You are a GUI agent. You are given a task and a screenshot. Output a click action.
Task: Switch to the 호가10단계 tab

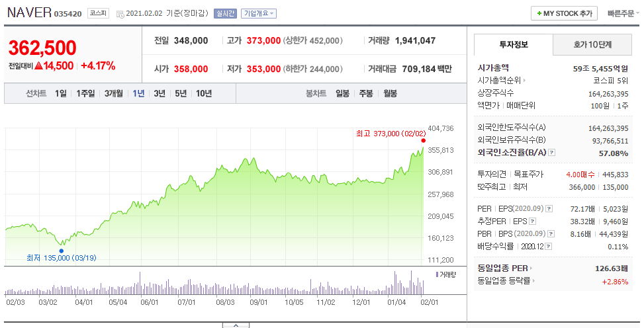coord(592,45)
